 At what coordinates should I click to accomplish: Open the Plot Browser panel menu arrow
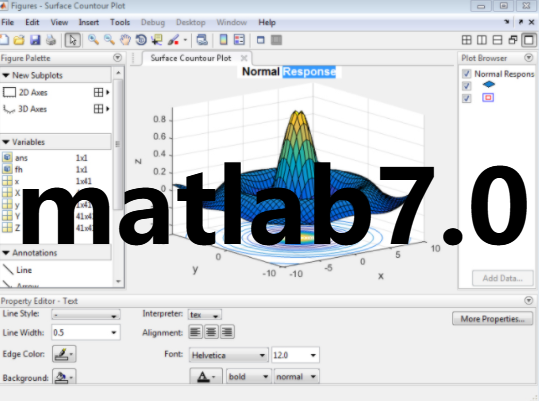coord(529,58)
